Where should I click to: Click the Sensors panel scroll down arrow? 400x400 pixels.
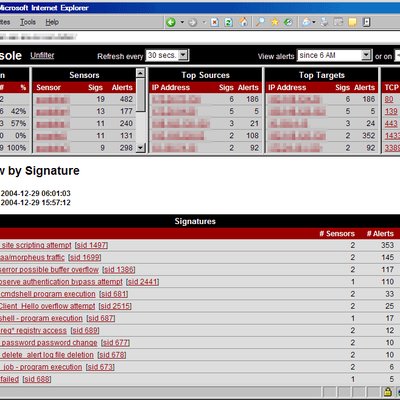click(x=141, y=147)
